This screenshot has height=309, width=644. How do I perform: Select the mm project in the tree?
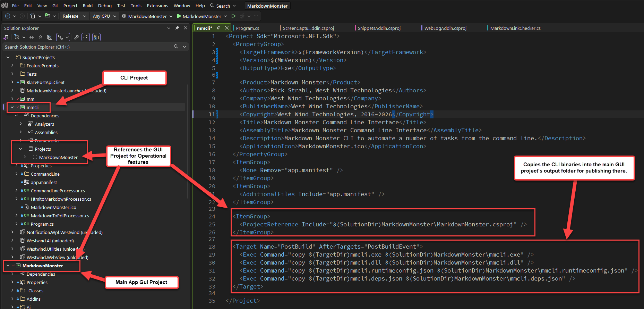[31, 99]
